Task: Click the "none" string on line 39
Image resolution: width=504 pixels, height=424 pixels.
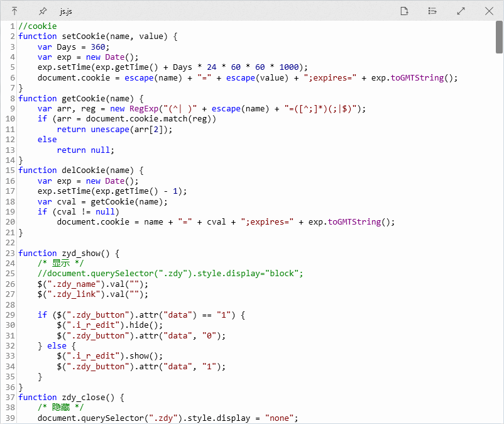Action: coord(279,418)
